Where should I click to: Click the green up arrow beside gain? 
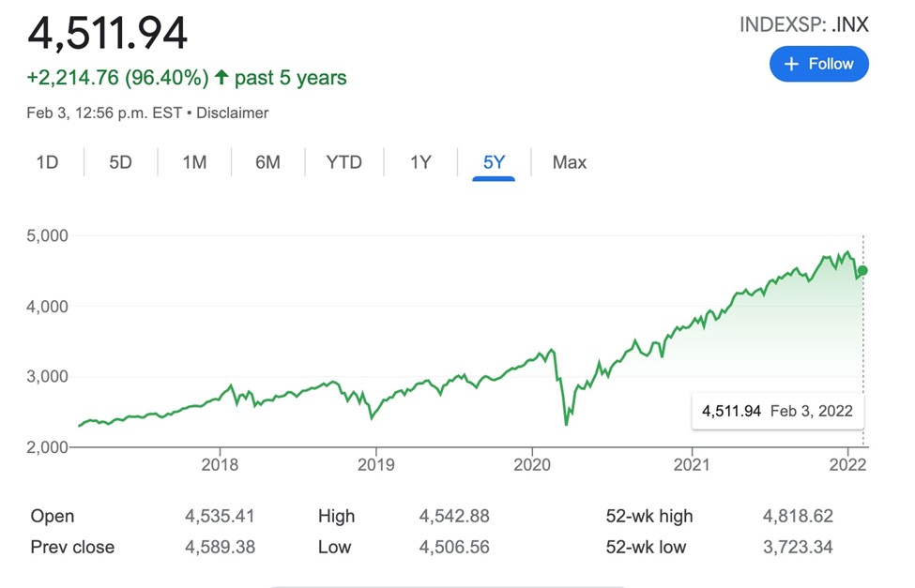click(x=221, y=78)
